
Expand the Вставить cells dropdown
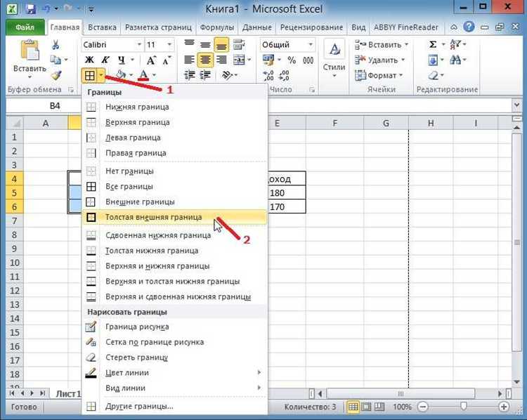click(406, 44)
